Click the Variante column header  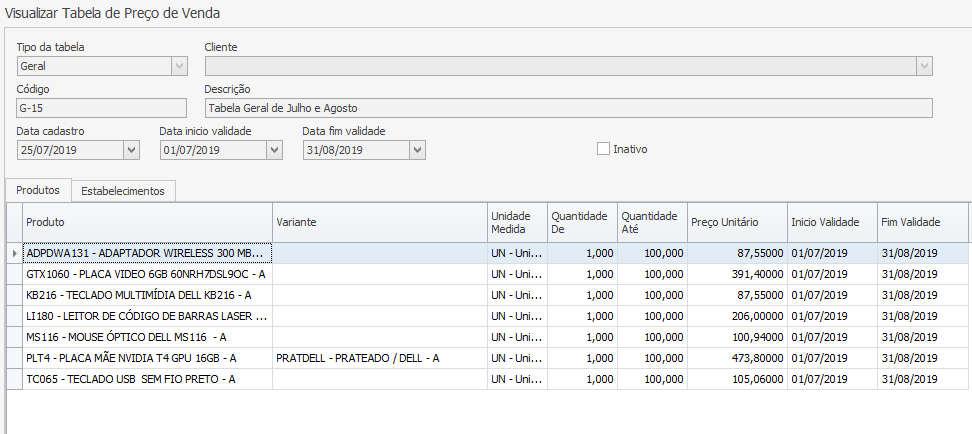(x=379, y=222)
